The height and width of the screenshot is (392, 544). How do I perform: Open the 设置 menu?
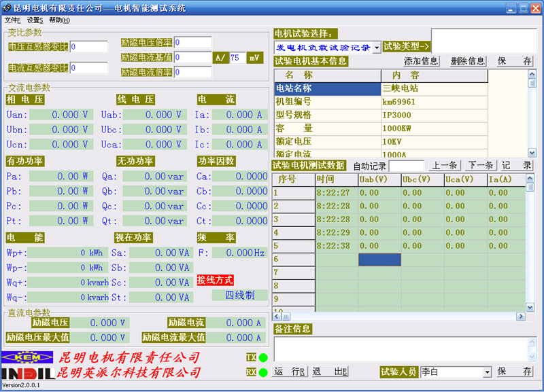pos(35,20)
